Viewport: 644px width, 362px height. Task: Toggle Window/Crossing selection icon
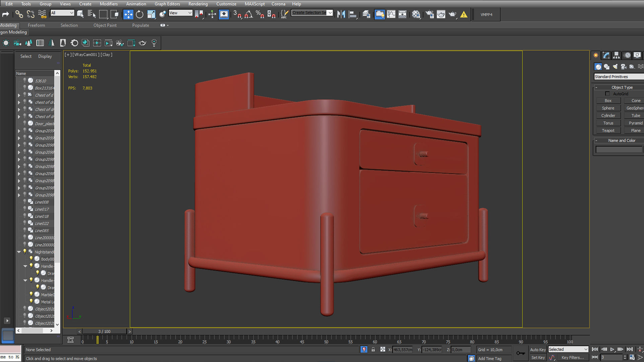click(115, 14)
